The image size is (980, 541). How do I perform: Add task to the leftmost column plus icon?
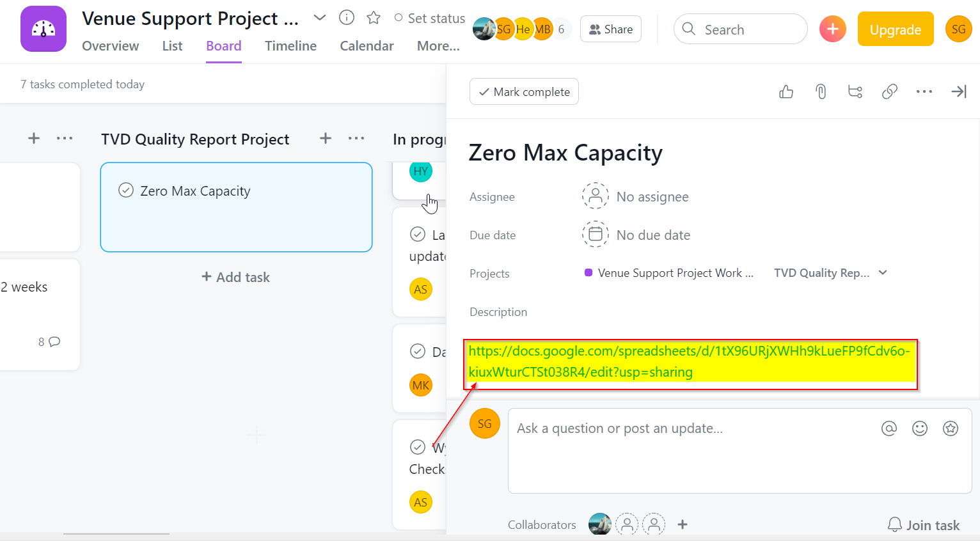(x=34, y=138)
